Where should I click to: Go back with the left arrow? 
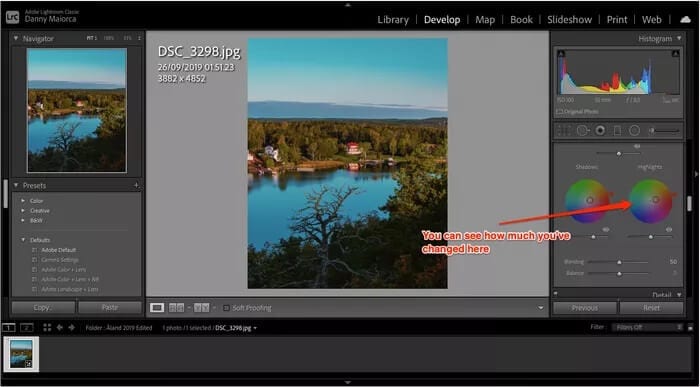(x=59, y=328)
